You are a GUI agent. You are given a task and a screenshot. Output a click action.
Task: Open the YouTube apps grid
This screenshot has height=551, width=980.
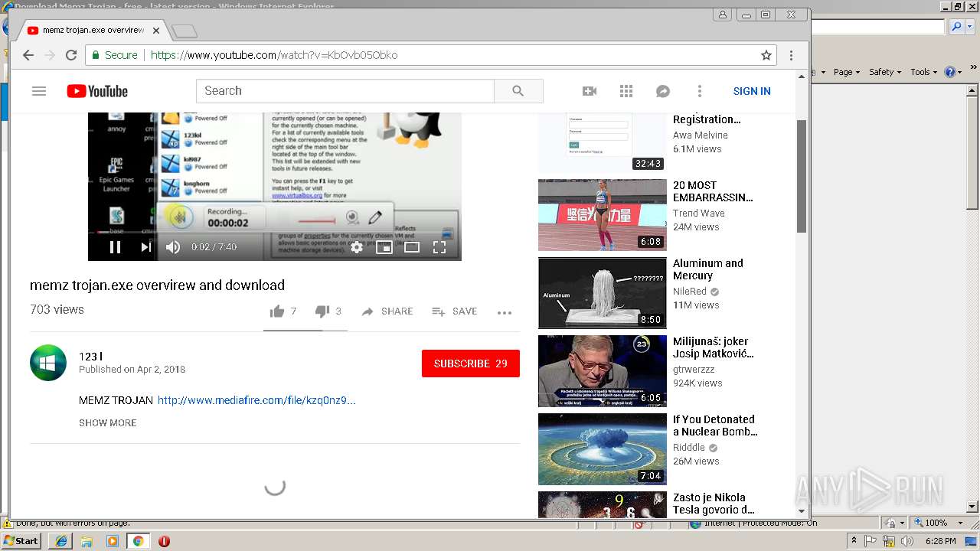626,91
